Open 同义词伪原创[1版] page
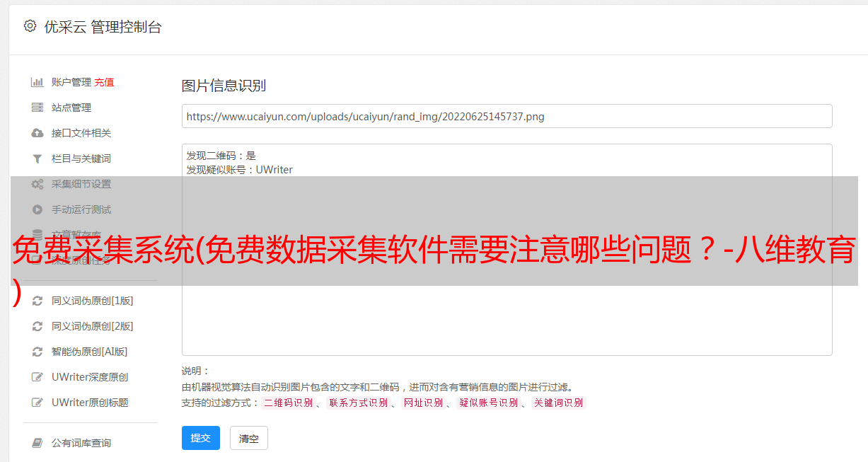 click(93, 301)
